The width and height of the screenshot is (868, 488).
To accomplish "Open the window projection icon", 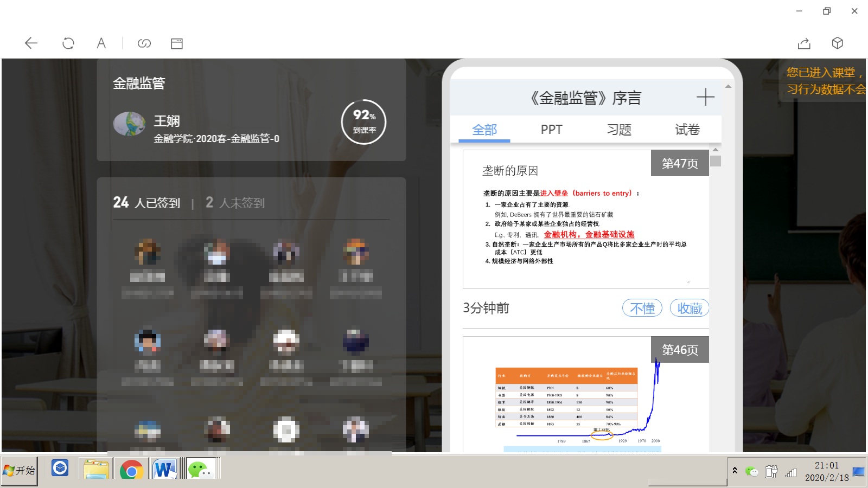I will (176, 43).
